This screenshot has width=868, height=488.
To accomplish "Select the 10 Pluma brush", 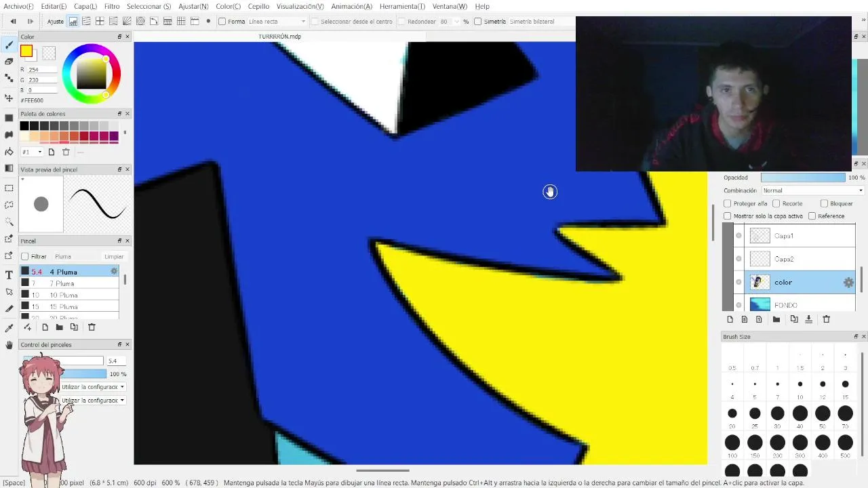I will (x=70, y=295).
